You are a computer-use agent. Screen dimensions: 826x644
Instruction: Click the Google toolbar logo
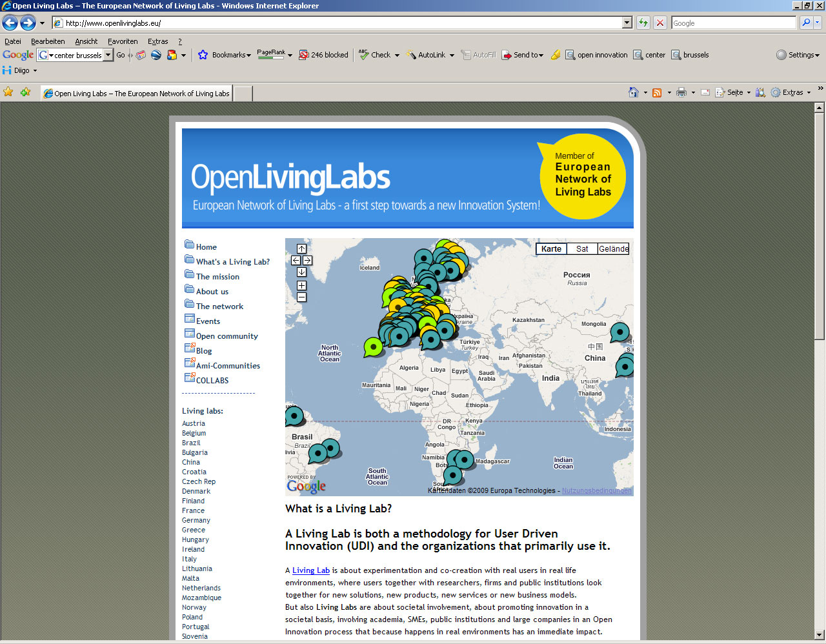[x=18, y=55]
